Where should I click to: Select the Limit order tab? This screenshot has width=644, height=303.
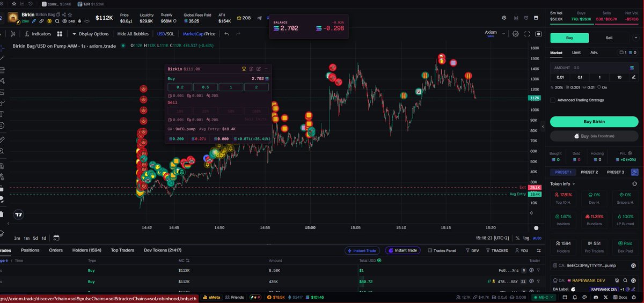coord(576,53)
